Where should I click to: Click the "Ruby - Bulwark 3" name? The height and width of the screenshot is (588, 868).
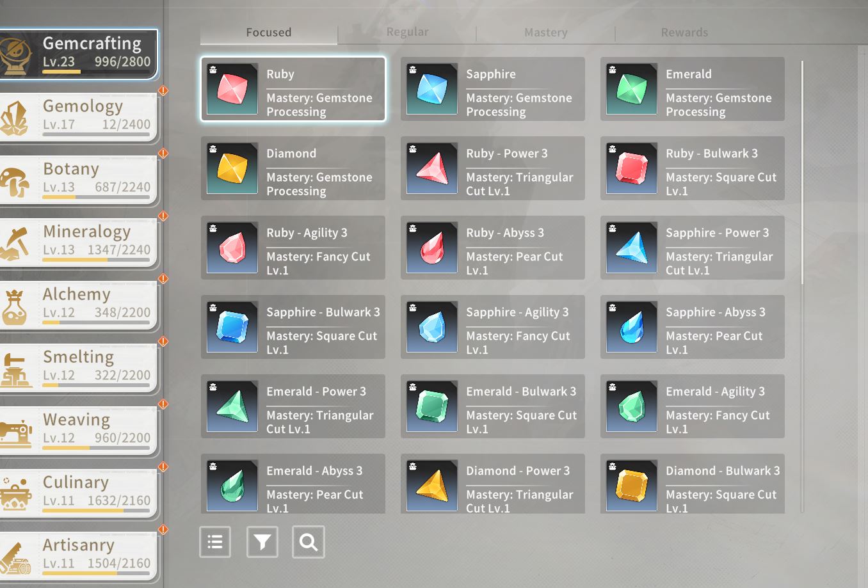point(712,154)
